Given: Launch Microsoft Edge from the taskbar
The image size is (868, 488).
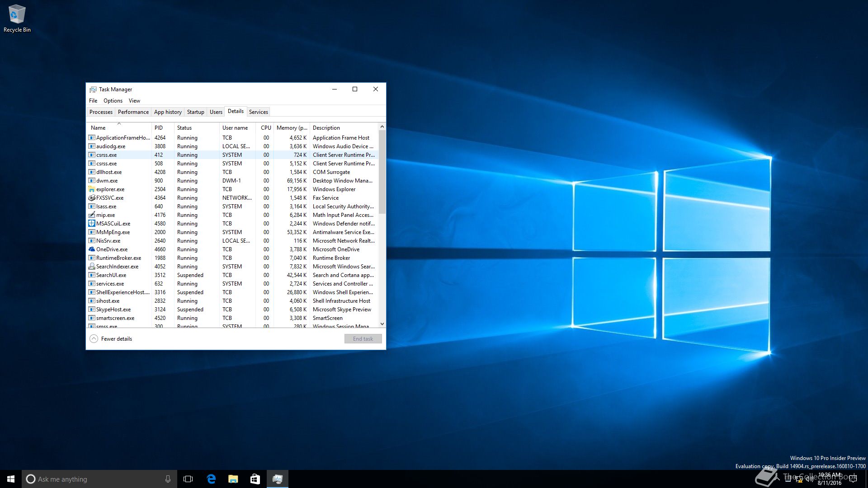Looking at the screenshot, I should (x=211, y=479).
